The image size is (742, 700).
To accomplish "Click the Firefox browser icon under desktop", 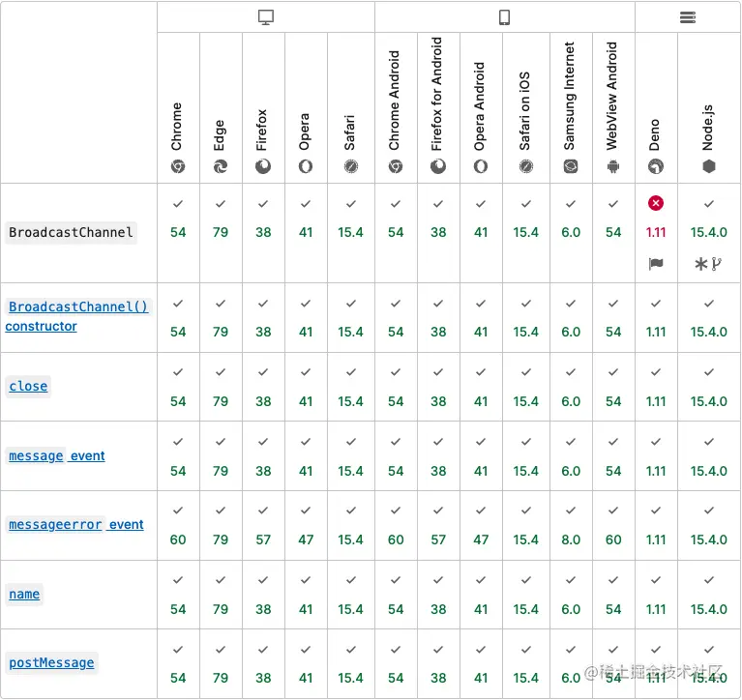I will 263,166.
